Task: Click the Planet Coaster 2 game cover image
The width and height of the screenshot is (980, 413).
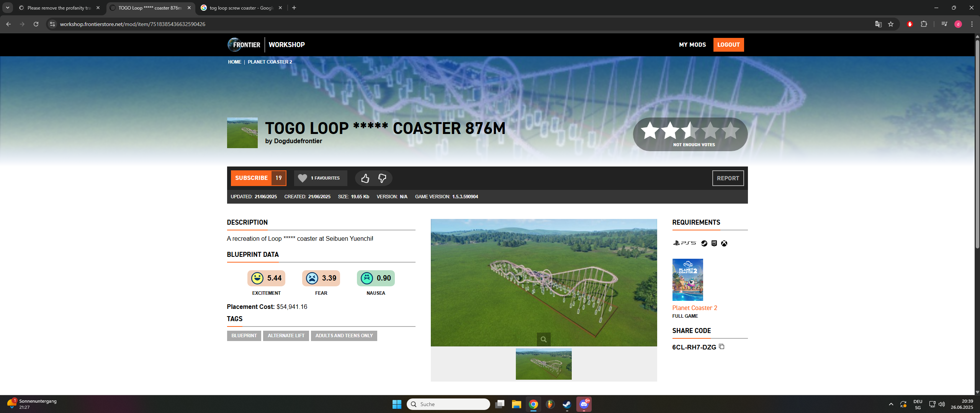Action: [x=687, y=280]
